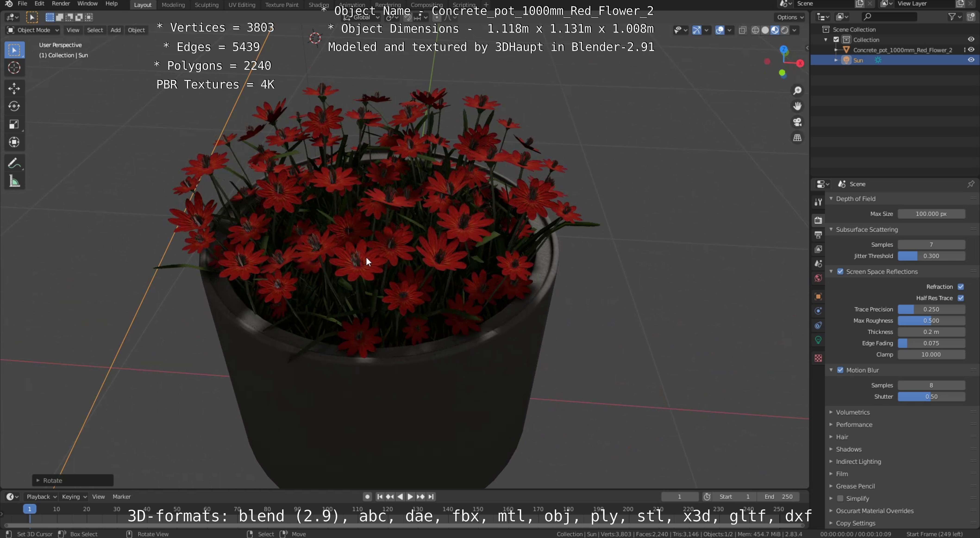
Task: Click the pan view hand icon
Action: 797,107
